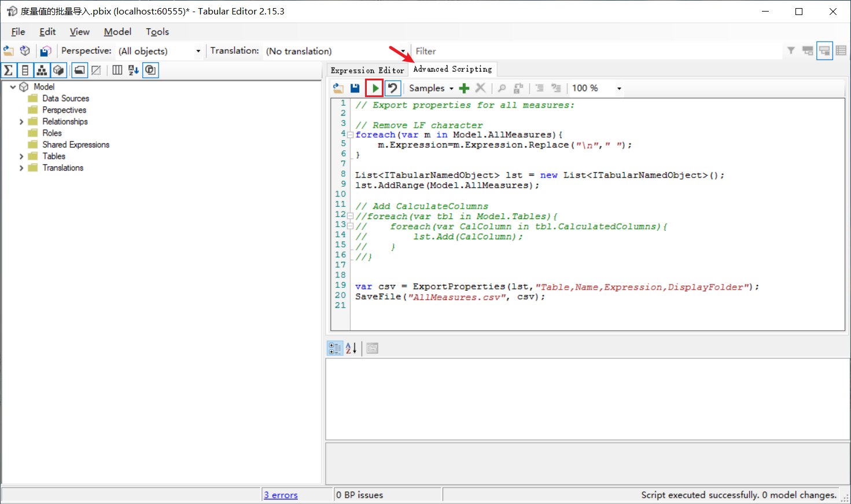Click the undo script changes arrow icon

click(392, 88)
